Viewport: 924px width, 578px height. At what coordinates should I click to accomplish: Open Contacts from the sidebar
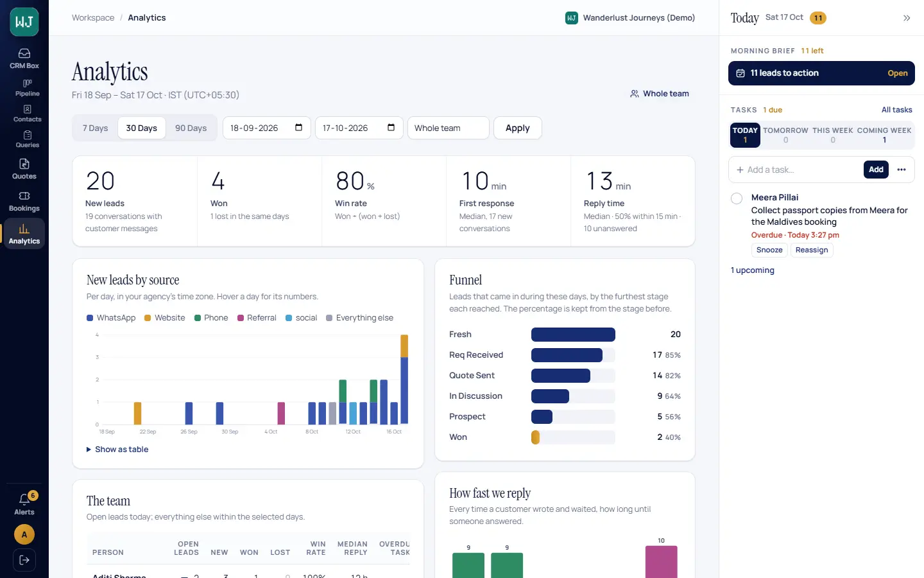point(27,114)
